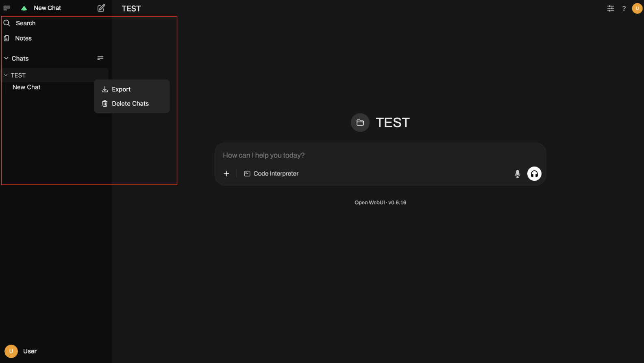Go to Notes in the sidebar
Viewport: 644px width, 363px height.
23,38
